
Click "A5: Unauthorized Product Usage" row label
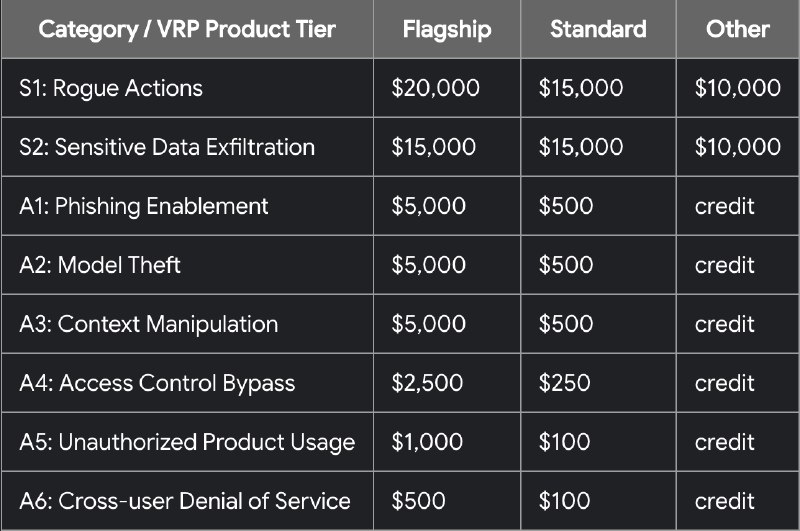187,442
